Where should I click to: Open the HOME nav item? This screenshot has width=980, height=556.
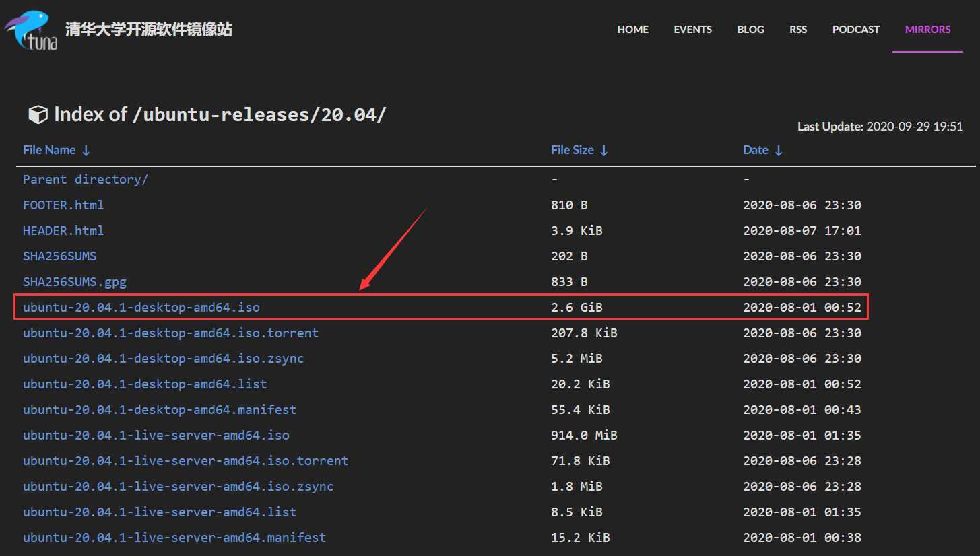[x=632, y=30]
